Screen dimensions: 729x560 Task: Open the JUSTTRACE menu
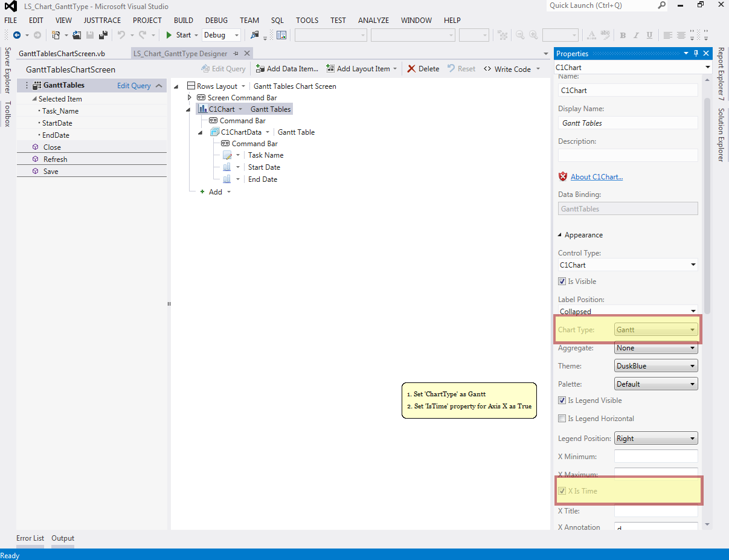coord(102,21)
